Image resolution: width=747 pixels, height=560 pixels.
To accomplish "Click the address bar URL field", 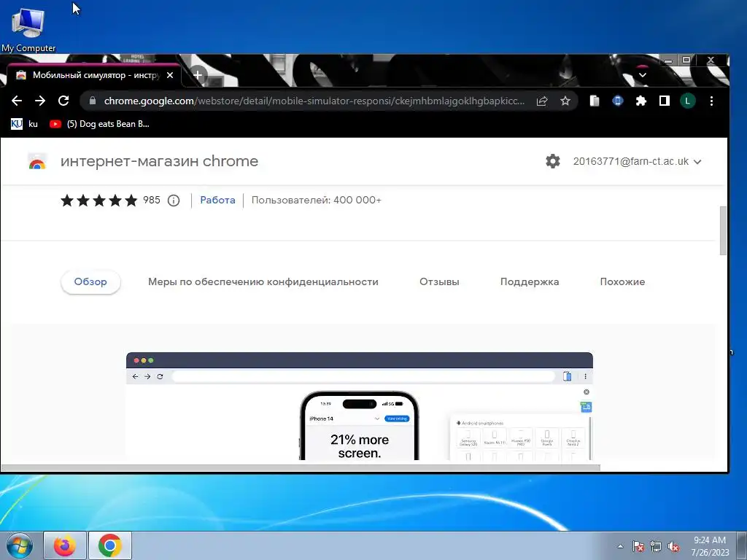I will click(314, 101).
